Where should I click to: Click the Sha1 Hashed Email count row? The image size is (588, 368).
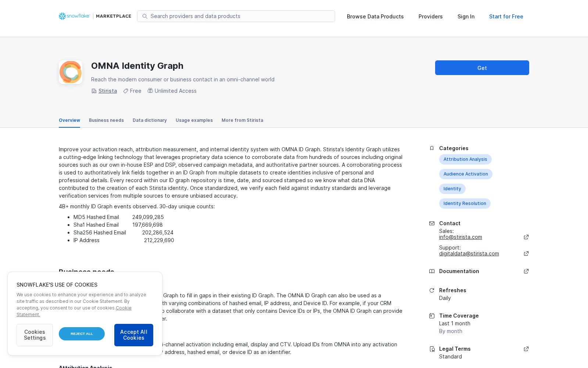pyautogui.click(x=118, y=225)
